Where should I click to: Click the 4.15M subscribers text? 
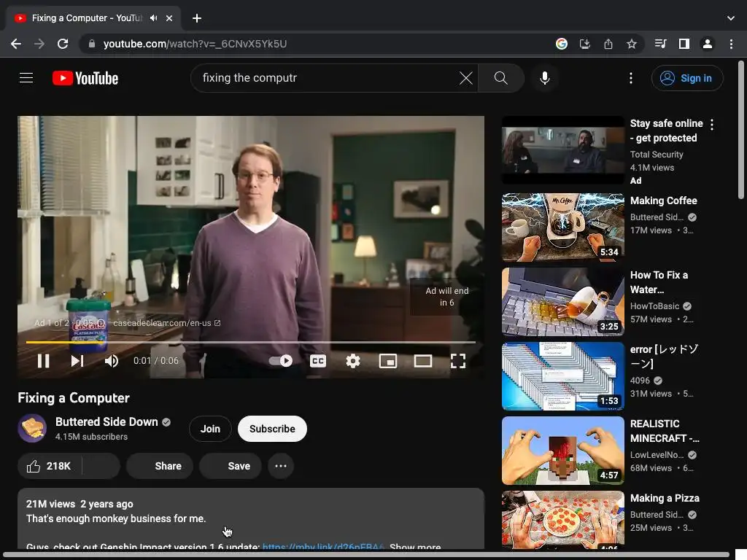coord(91,437)
